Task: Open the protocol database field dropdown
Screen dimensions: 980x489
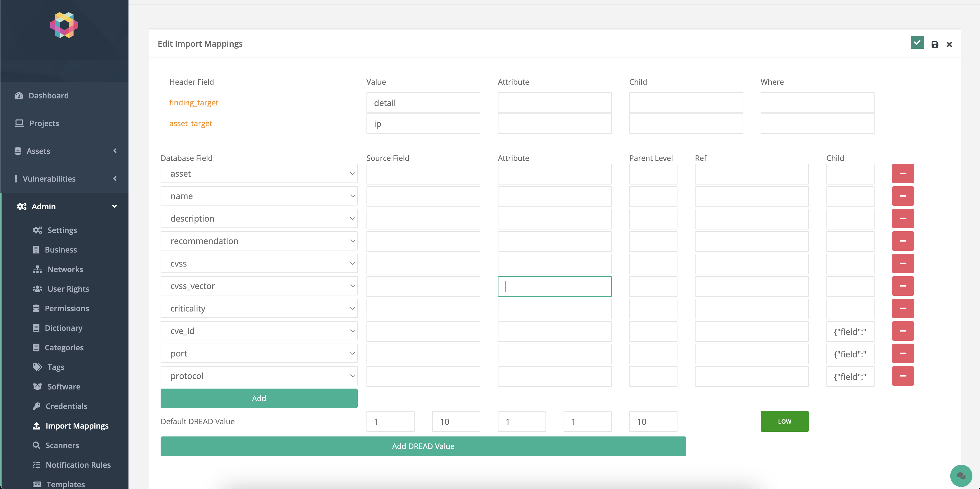Action: (x=259, y=376)
